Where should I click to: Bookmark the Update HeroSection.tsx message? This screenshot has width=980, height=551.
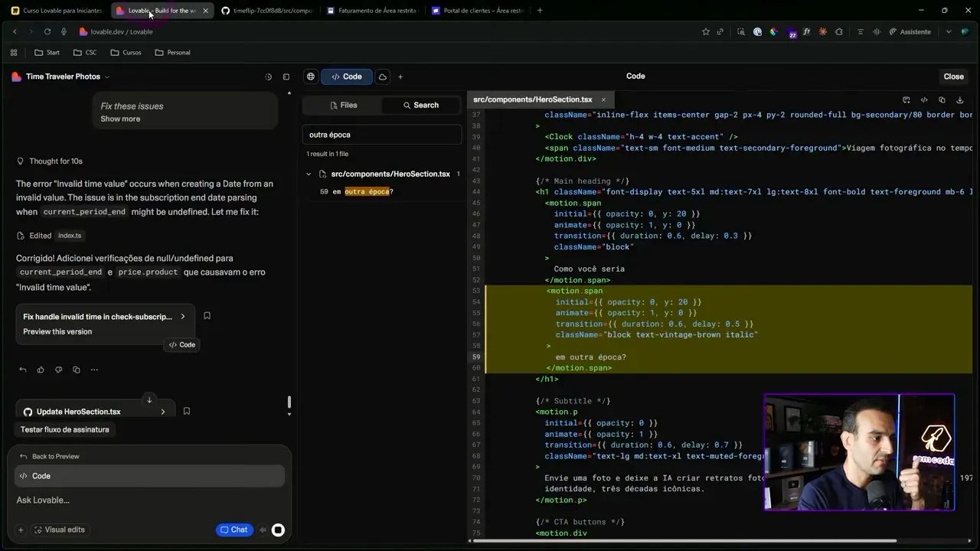click(187, 411)
